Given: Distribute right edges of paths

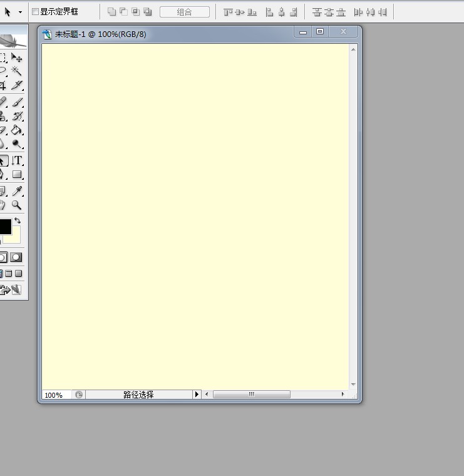Looking at the screenshot, I should coord(383,12).
